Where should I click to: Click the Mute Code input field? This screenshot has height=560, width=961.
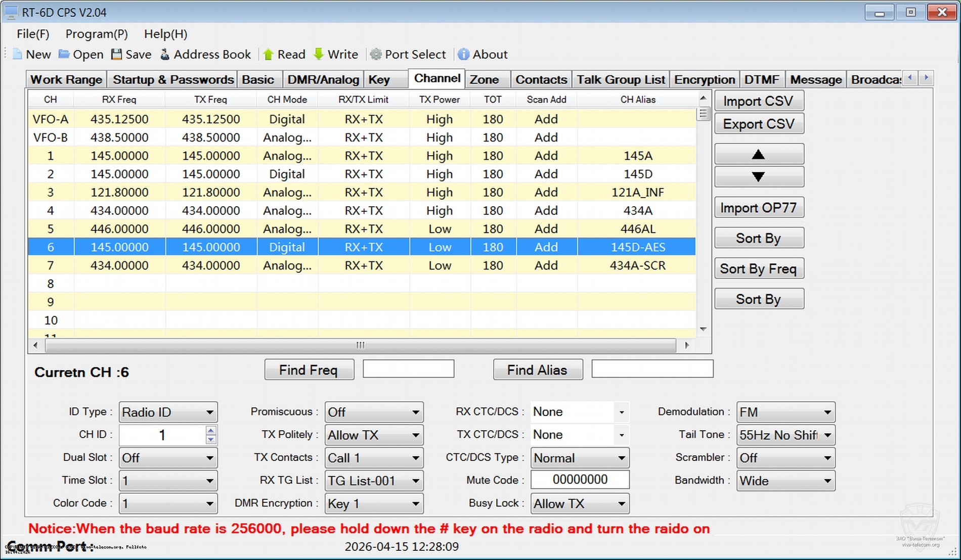[x=580, y=480]
